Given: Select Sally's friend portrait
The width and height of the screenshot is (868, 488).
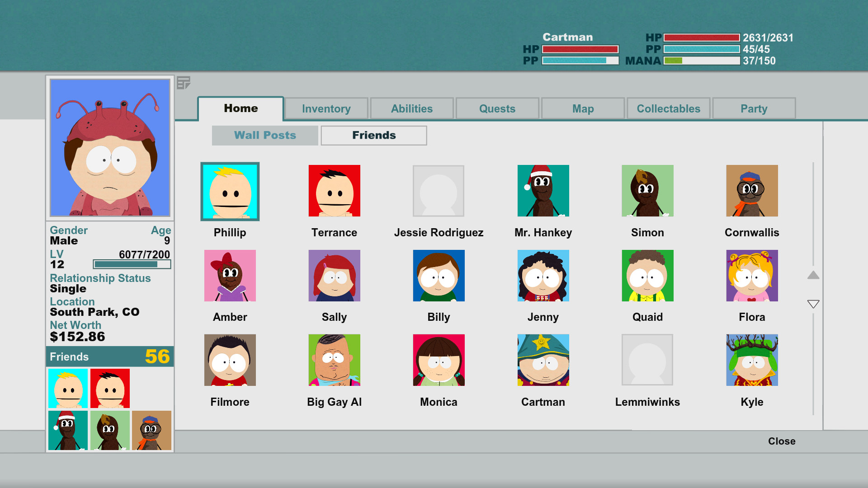Looking at the screenshot, I should click(x=334, y=276).
